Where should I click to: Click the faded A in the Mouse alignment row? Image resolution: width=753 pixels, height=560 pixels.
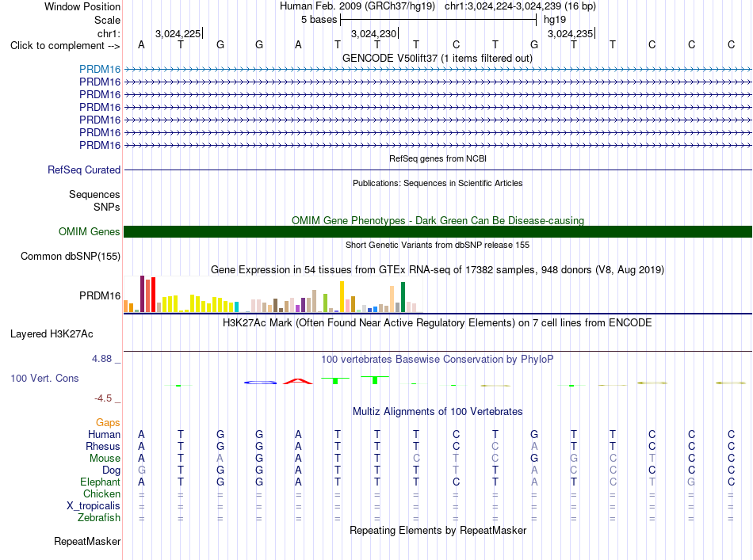[220, 459]
